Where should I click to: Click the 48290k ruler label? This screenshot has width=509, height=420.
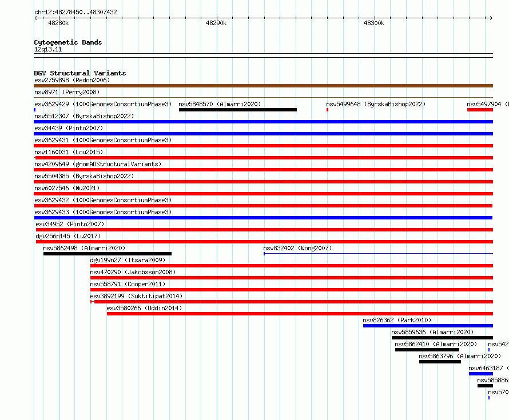(216, 23)
